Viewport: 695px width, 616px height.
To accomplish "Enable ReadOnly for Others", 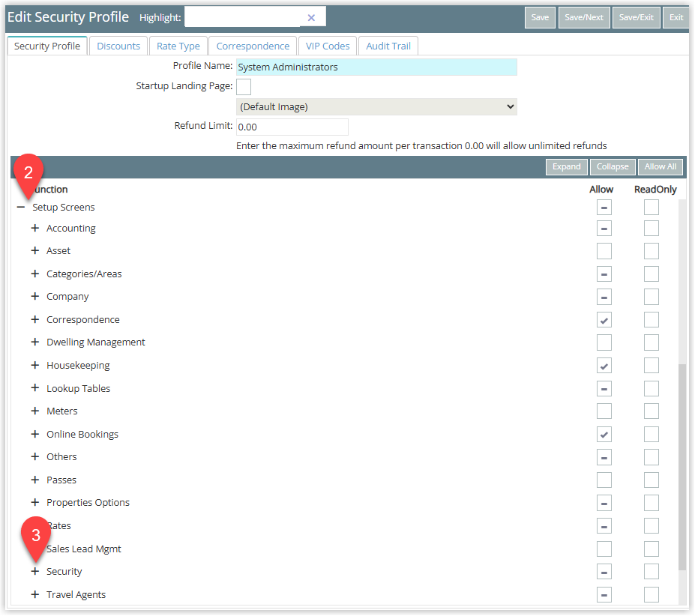I will point(651,457).
